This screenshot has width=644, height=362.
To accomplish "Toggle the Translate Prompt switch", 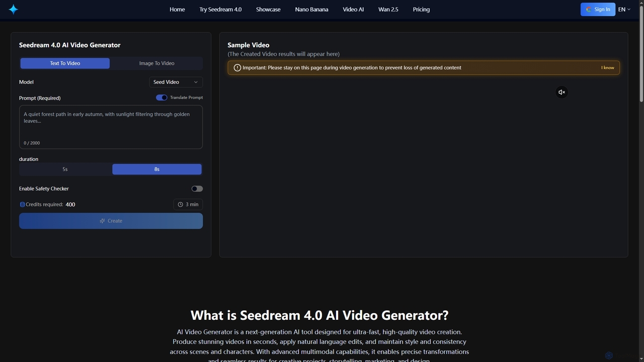I will tap(162, 98).
